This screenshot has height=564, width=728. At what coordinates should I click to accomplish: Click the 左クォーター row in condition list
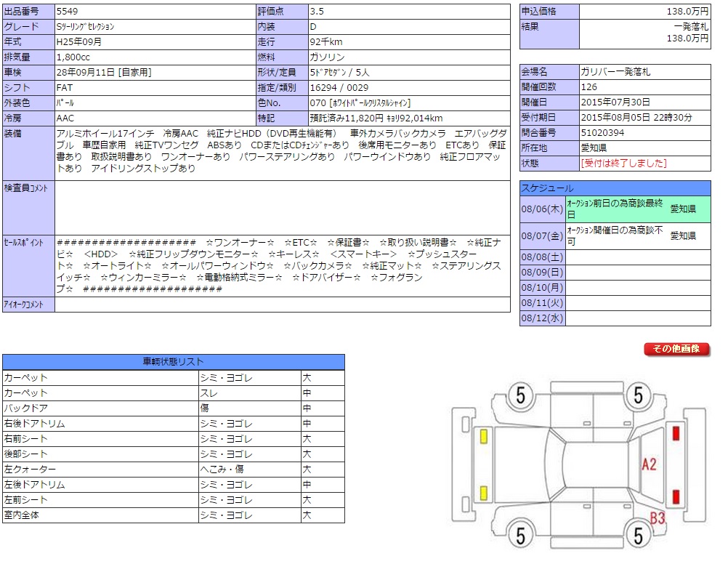[173, 470]
